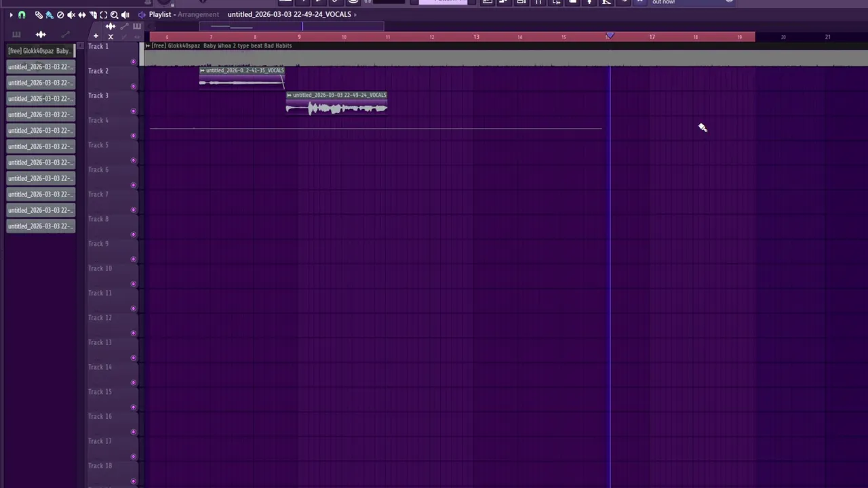Show patterns using the picker panel piano icon

16,35
